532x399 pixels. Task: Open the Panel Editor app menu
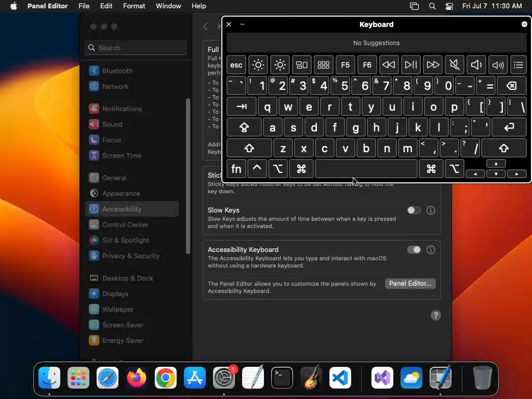click(x=47, y=6)
